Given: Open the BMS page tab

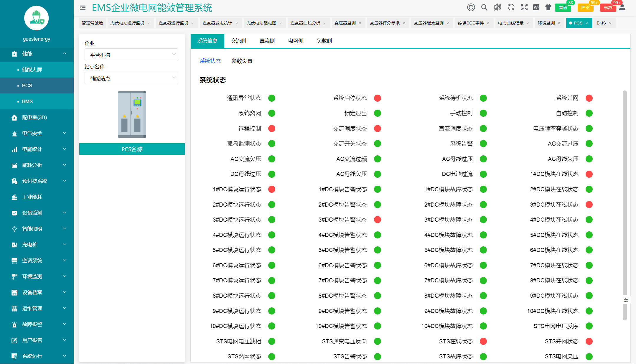Looking at the screenshot, I should [x=601, y=23].
